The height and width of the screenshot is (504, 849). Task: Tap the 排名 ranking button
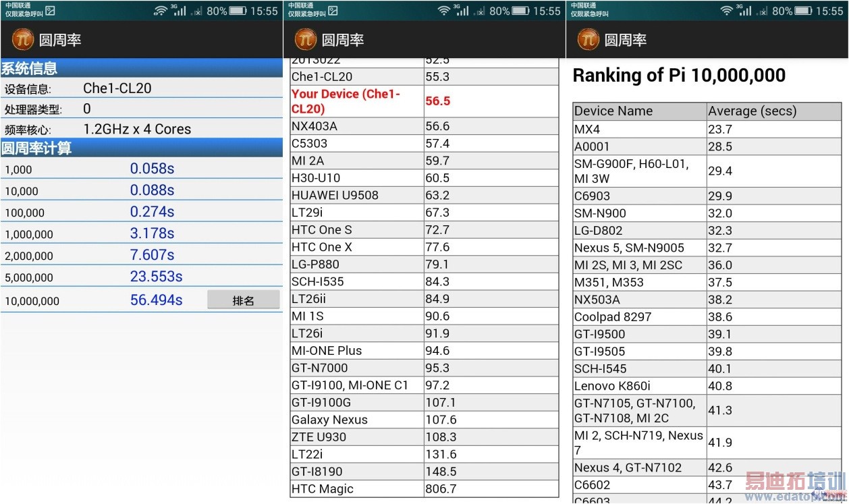[243, 300]
